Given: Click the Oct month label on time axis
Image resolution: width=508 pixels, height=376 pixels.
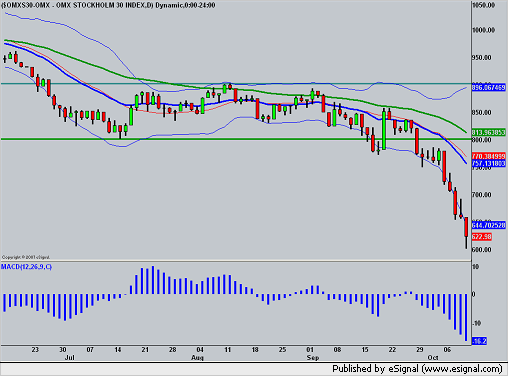Looking at the screenshot, I should point(433,358).
